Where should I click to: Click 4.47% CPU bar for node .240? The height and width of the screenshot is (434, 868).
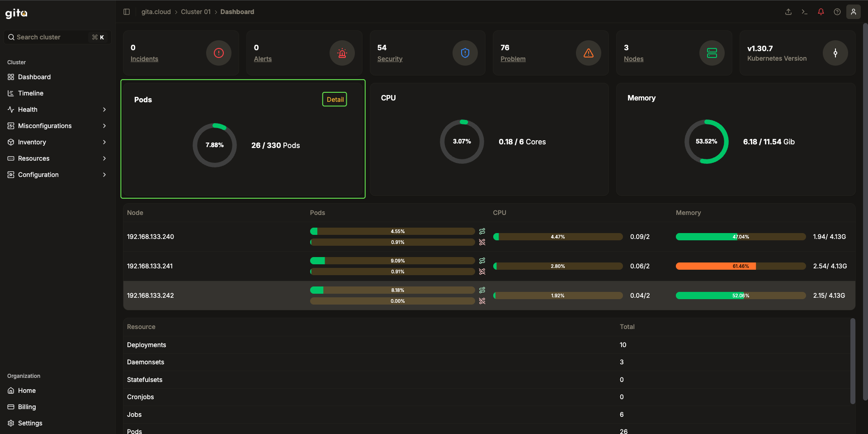tap(558, 237)
